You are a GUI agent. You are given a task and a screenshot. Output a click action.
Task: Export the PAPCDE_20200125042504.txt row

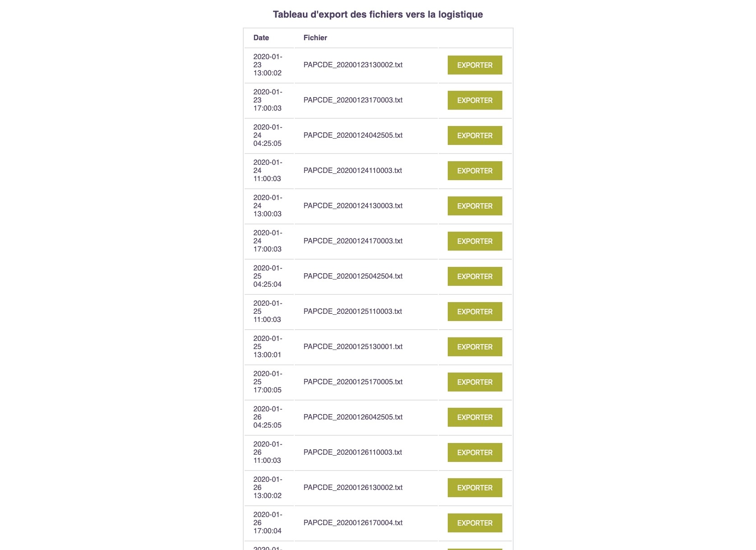click(474, 276)
